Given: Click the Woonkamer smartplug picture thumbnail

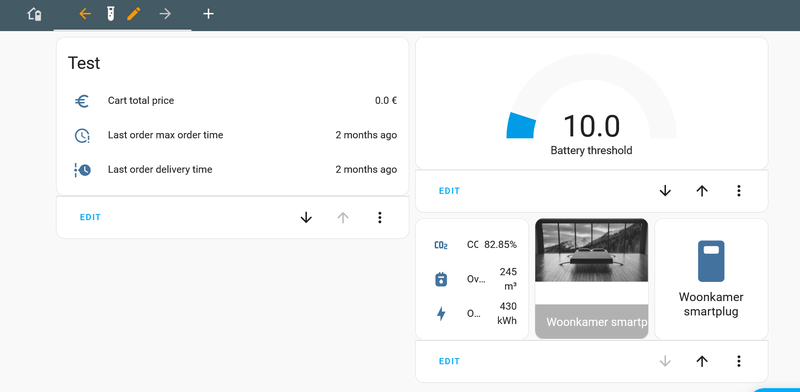Looking at the screenshot, I should tap(591, 250).
